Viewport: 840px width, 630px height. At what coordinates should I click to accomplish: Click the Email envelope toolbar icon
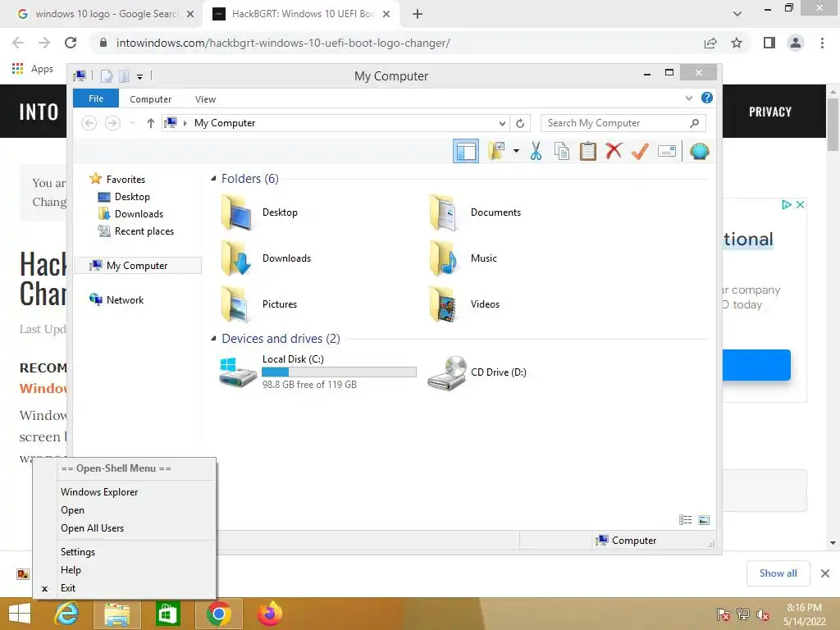tap(666, 152)
